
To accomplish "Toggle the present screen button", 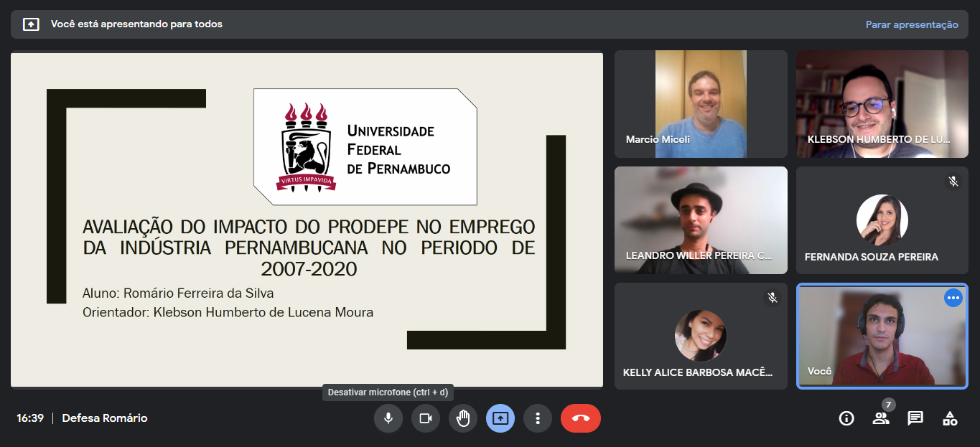I will coord(500,418).
